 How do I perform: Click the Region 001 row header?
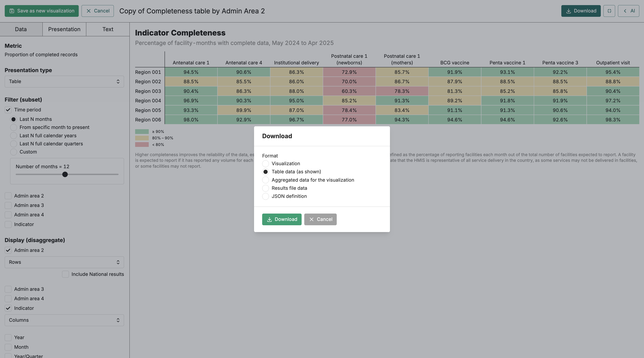148,72
